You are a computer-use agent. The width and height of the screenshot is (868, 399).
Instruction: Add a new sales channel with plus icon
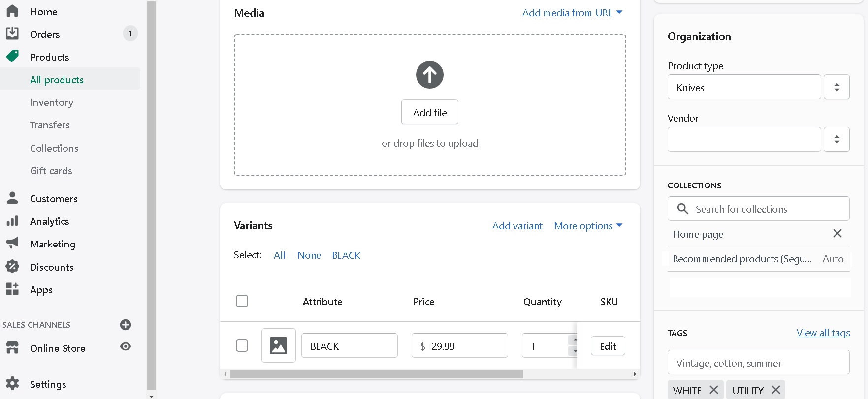(x=126, y=325)
